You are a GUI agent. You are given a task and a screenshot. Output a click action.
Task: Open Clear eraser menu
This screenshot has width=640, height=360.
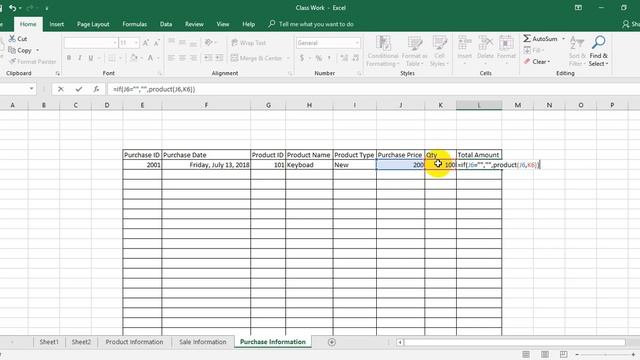537,62
